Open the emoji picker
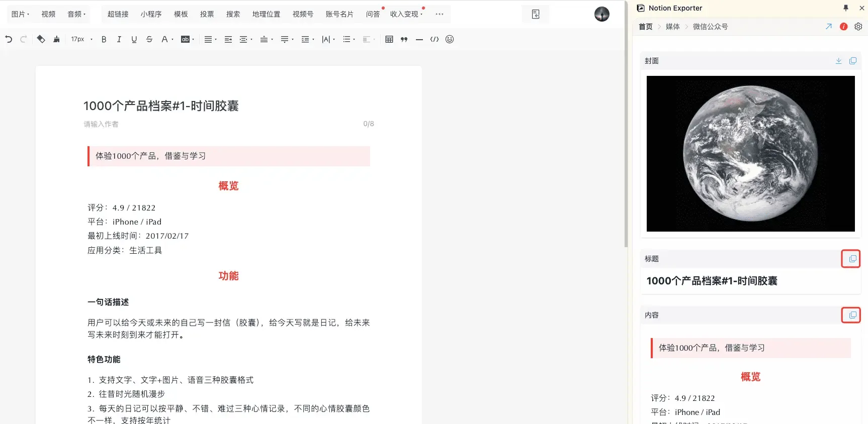This screenshot has width=868, height=424. (x=450, y=39)
